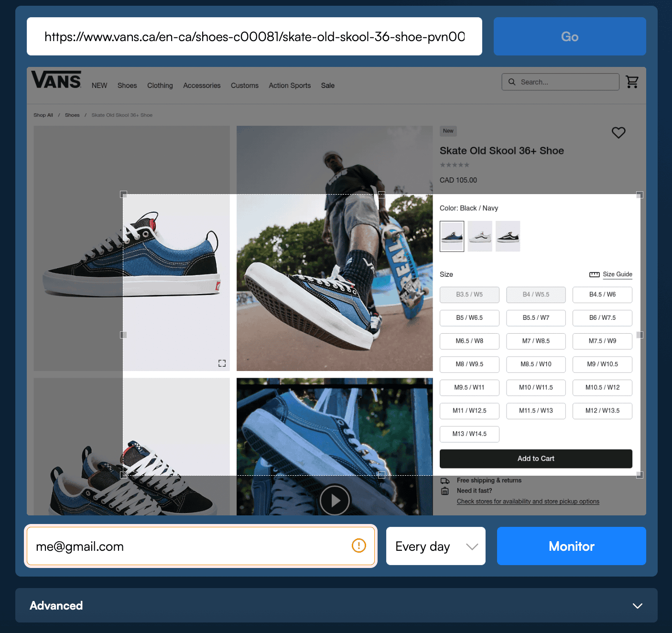Viewport: 672px width, 633px height.
Task: Click the product star rating
Action: (455, 165)
